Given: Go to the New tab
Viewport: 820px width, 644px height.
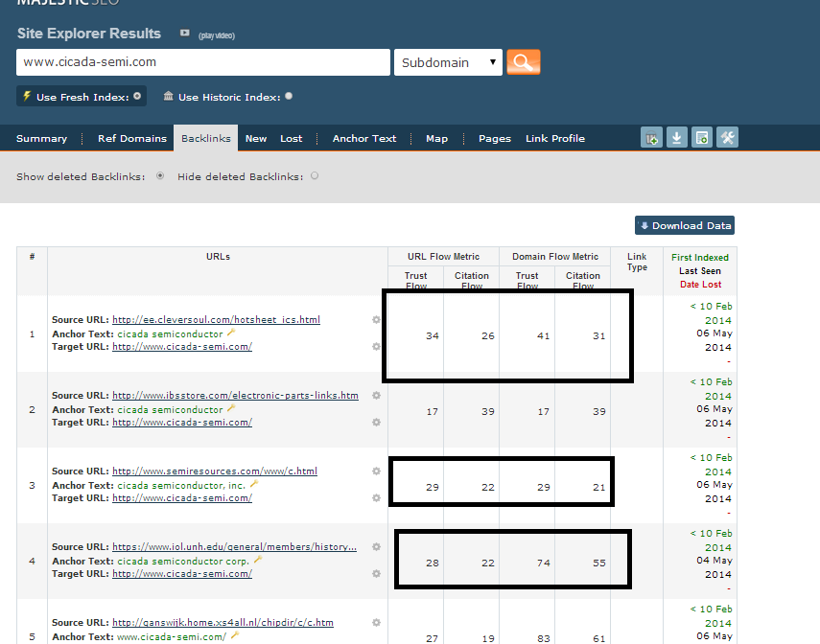Looking at the screenshot, I should pyautogui.click(x=256, y=139).
